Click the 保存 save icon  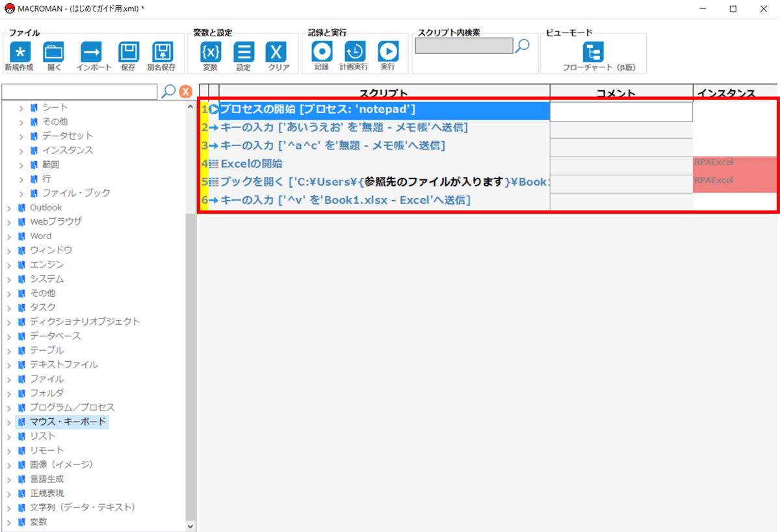(129, 53)
